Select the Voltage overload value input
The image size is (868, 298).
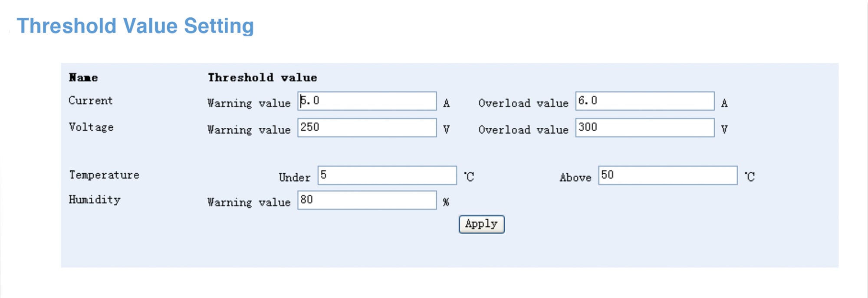[x=644, y=128]
